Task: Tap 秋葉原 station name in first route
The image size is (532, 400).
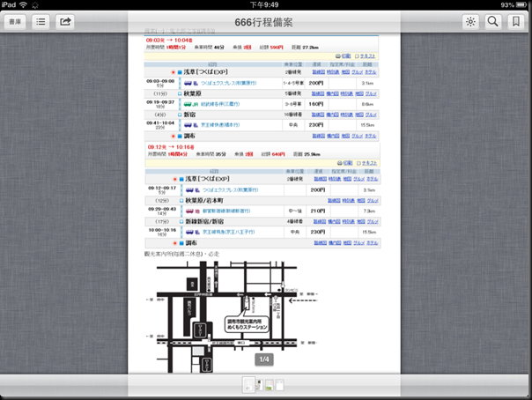Action: (192, 93)
